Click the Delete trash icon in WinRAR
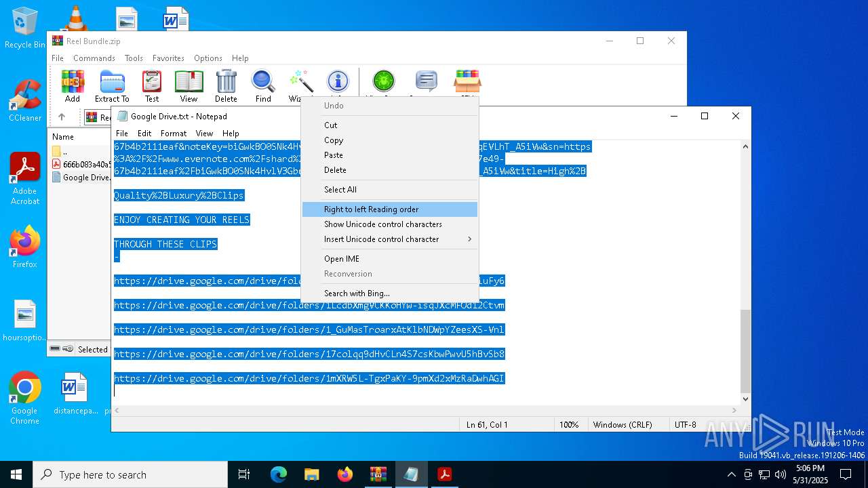The width and height of the screenshot is (868, 488). [x=226, y=86]
